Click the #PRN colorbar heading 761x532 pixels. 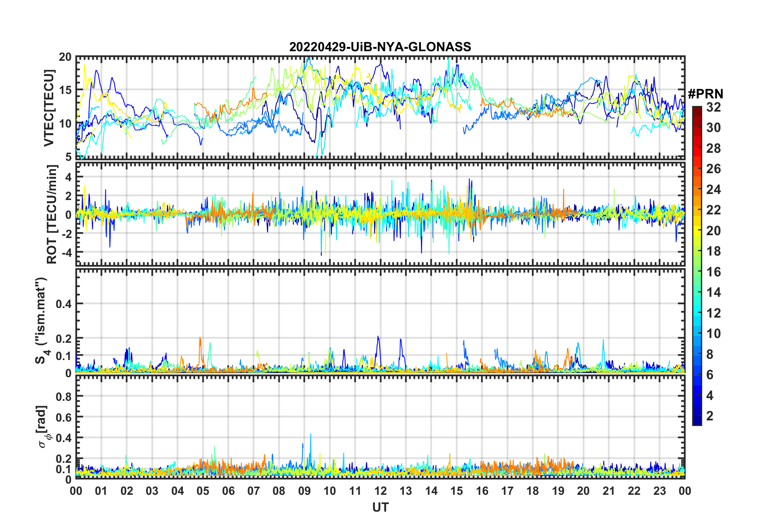coord(705,94)
